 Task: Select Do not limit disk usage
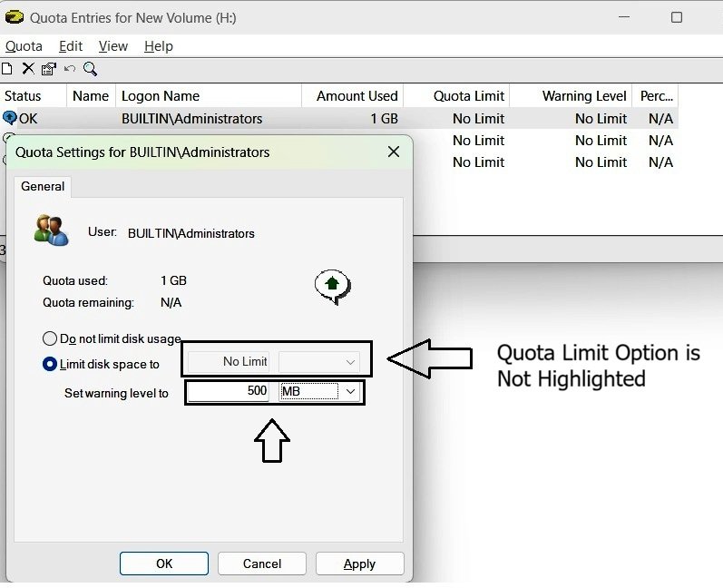pyautogui.click(x=112, y=339)
